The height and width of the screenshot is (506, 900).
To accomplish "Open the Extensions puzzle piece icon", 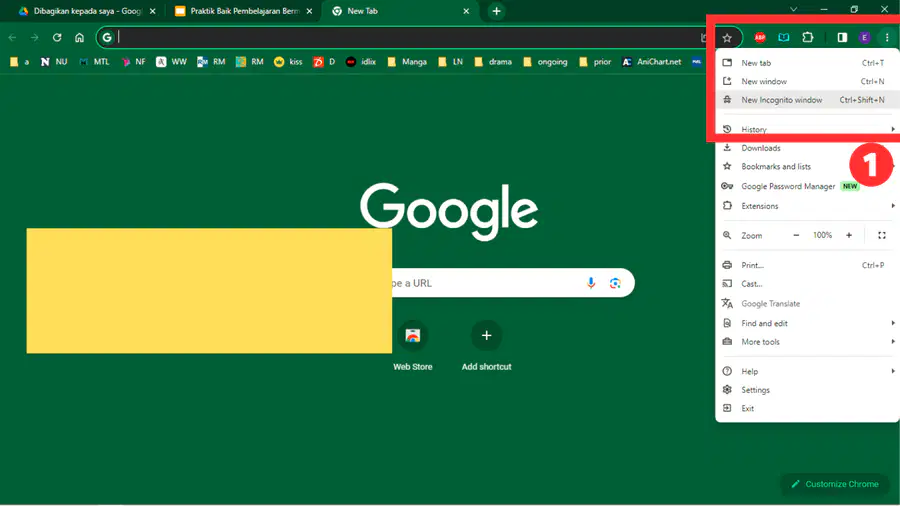I will pos(808,38).
